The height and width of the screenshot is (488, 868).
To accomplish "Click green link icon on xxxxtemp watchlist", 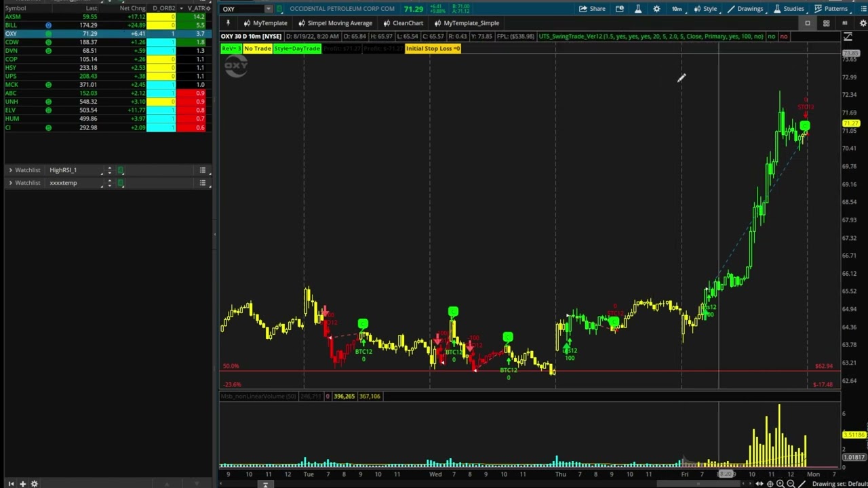I will [x=121, y=183].
